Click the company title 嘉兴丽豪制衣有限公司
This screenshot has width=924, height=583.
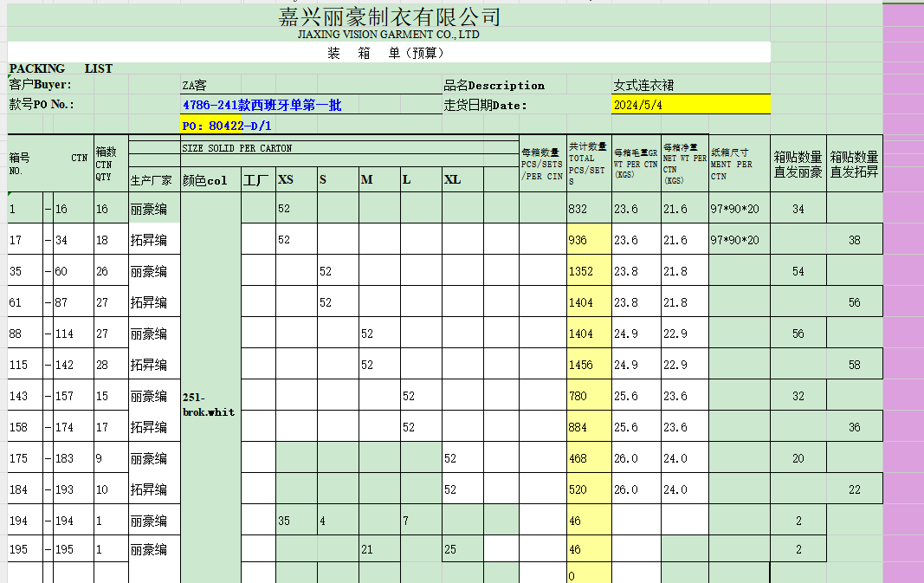389,16
